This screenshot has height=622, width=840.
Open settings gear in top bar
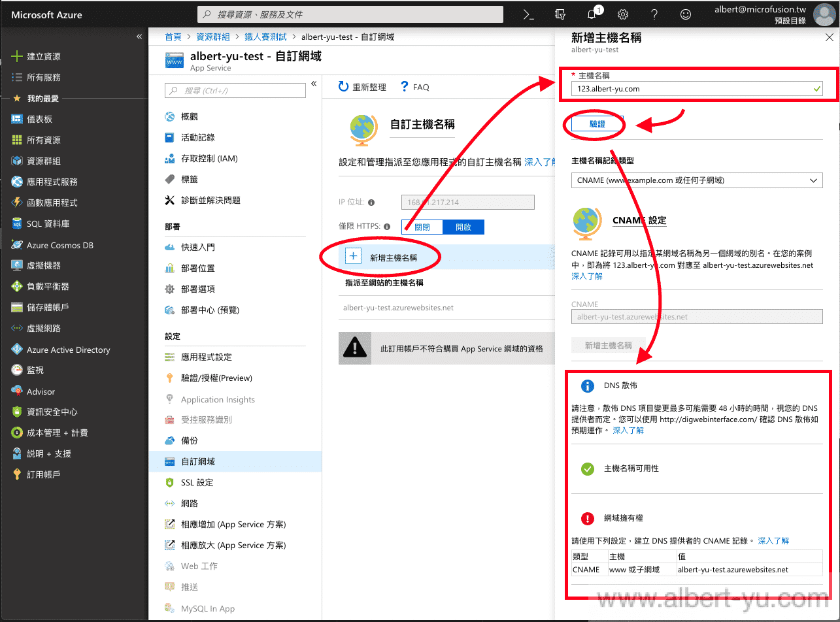coord(624,14)
